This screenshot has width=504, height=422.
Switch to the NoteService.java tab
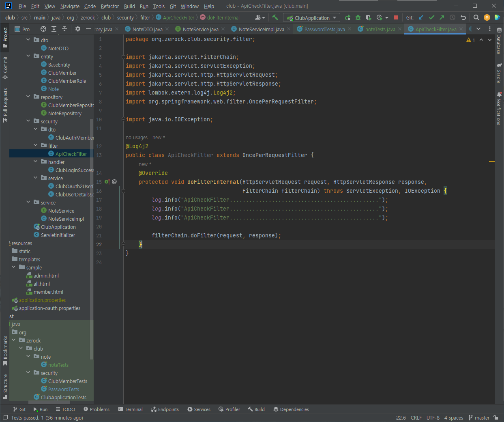pos(200,29)
